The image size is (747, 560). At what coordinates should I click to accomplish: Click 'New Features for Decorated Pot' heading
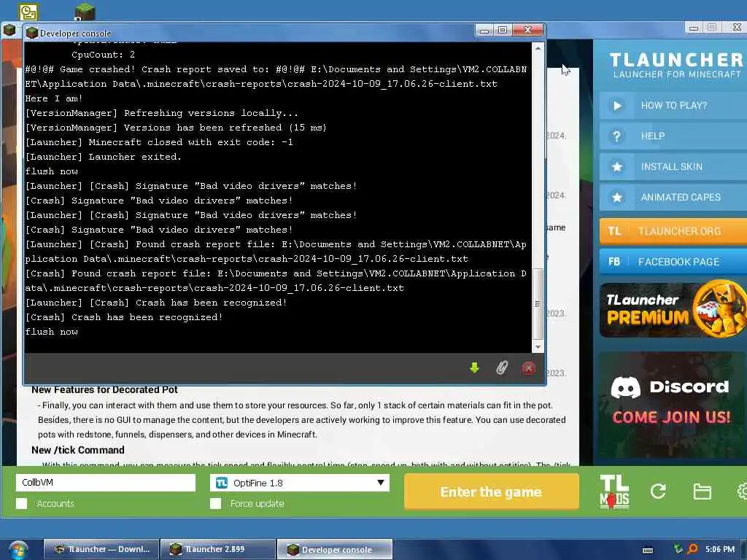pyautogui.click(x=104, y=389)
